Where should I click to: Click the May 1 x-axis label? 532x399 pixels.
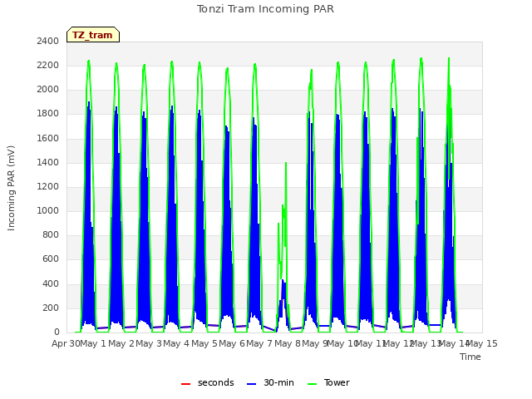pos(93,343)
